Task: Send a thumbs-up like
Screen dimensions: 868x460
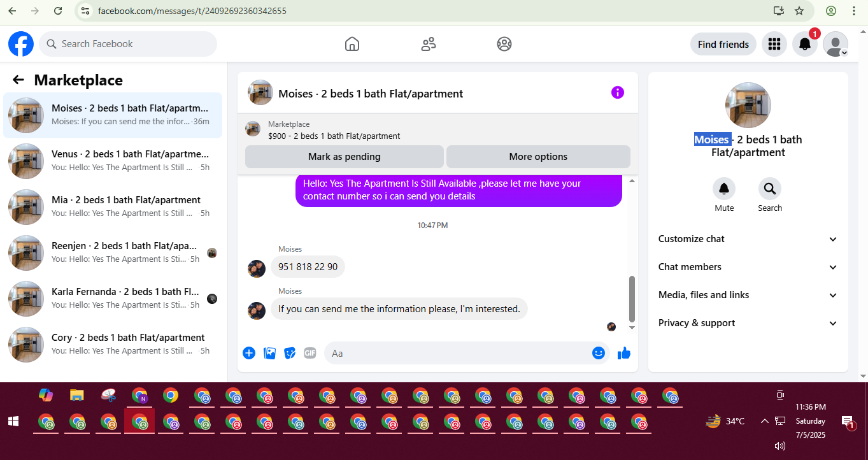Action: 624,353
